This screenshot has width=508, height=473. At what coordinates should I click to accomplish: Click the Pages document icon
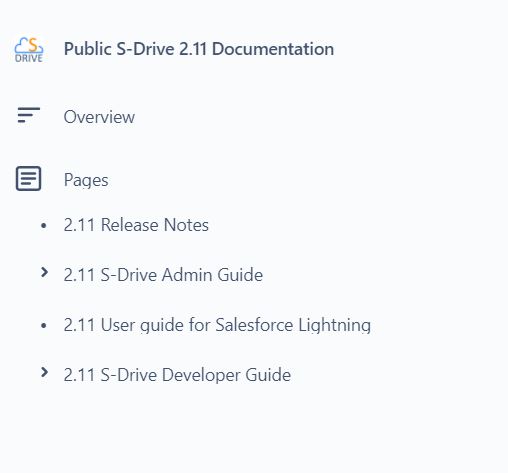29,179
